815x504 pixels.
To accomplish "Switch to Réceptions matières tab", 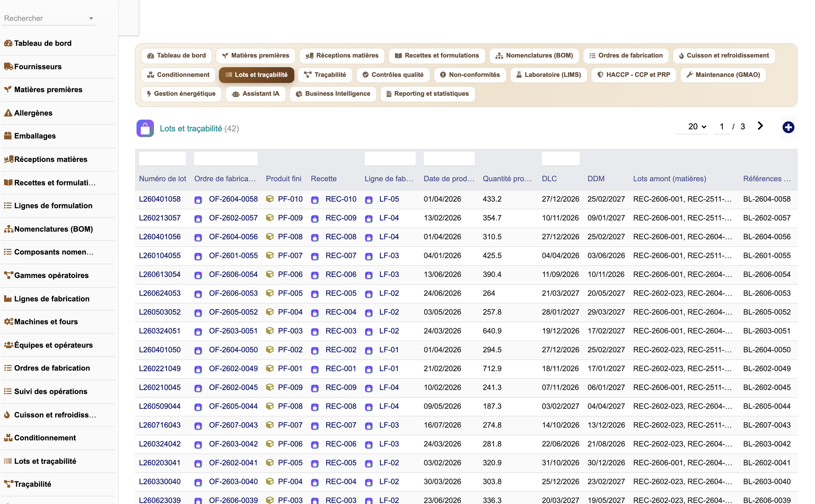I will (342, 56).
